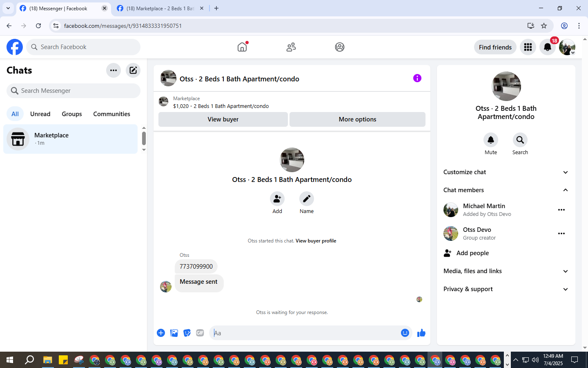
Task: Open Windows notification center
Action: (575, 360)
